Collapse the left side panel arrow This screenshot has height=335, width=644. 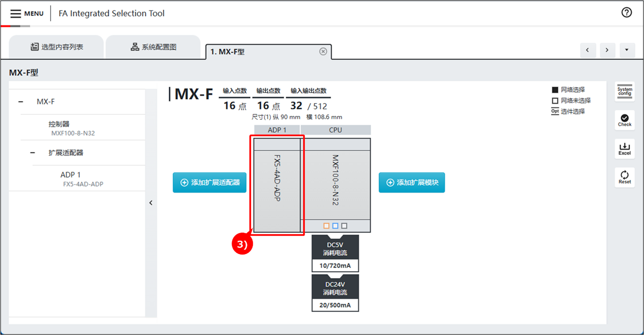coord(151,203)
